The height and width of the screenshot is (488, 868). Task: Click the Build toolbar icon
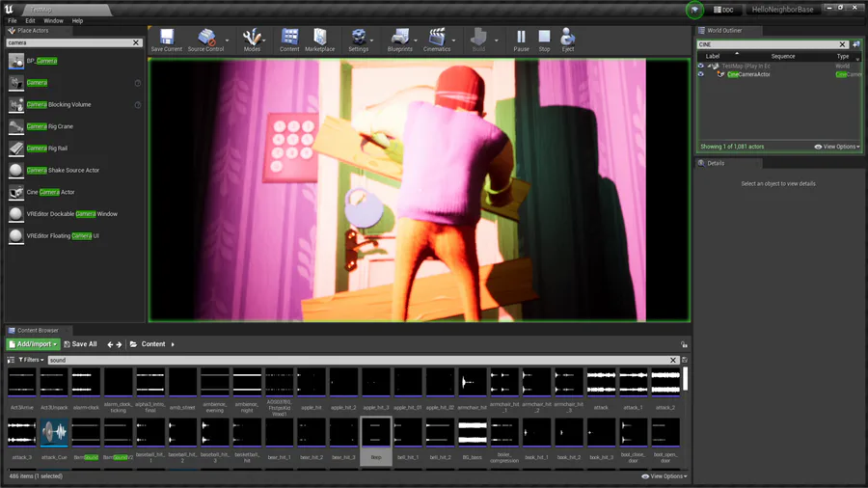pos(478,40)
